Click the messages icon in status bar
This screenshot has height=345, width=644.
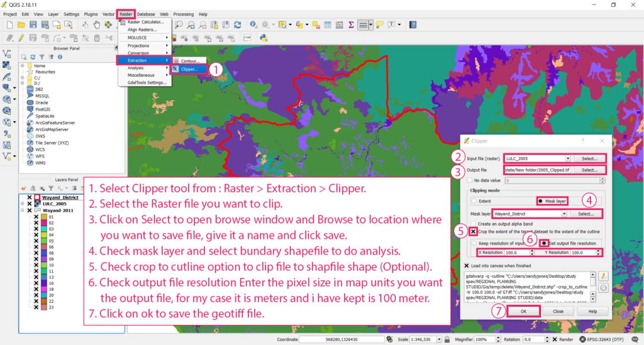pyautogui.click(x=635, y=339)
